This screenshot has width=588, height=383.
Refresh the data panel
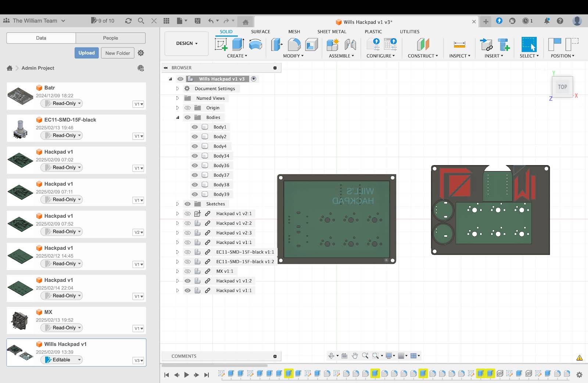click(128, 21)
